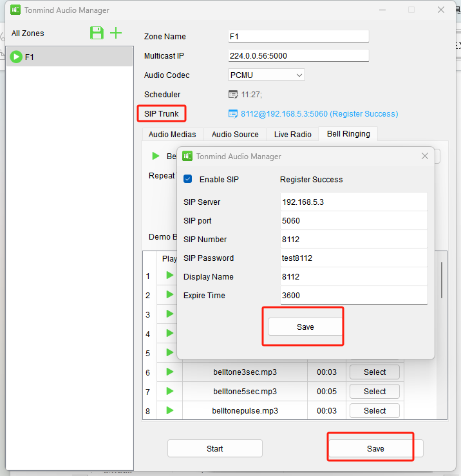
Task: Click Tonmind logo in SIP dialog title
Action: pos(187,157)
